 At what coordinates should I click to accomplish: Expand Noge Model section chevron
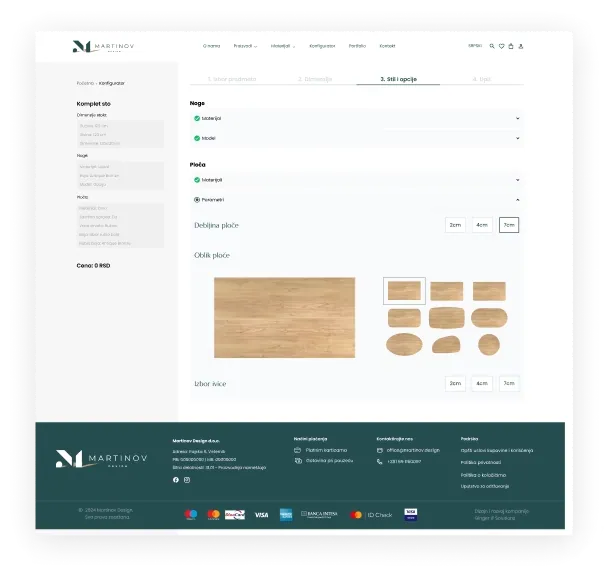[517, 138]
